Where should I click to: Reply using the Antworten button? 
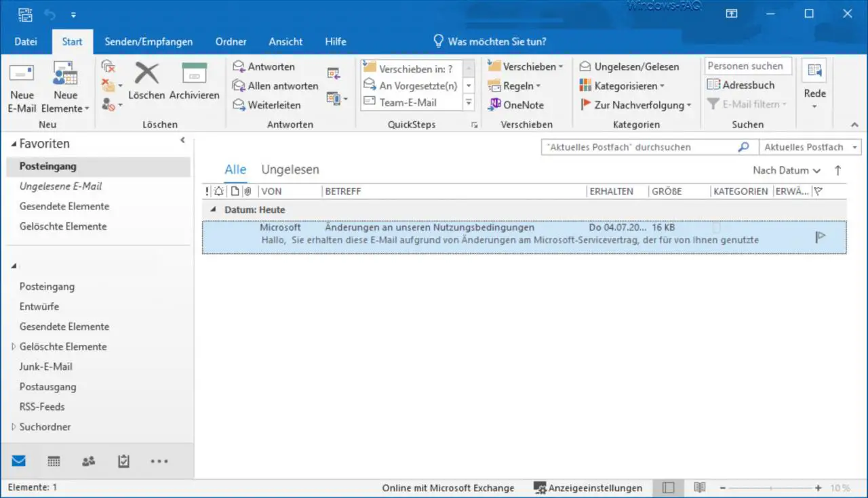[x=264, y=66]
